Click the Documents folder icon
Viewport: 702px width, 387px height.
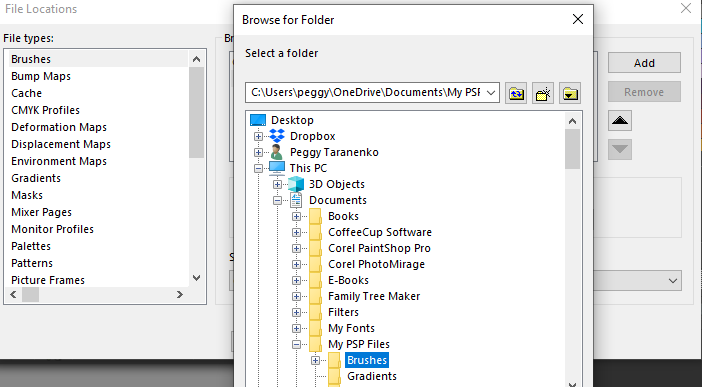[296, 200]
